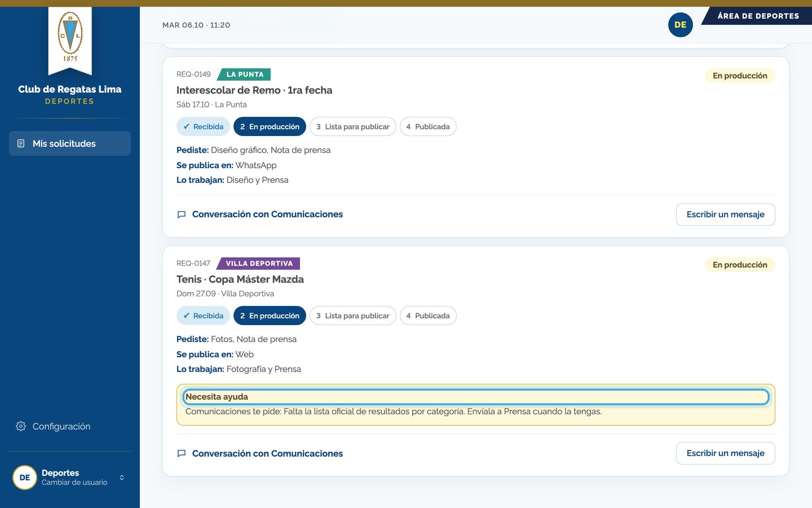
Task: Click the Tenis · Copa Máster Mazda title
Action: 240,279
